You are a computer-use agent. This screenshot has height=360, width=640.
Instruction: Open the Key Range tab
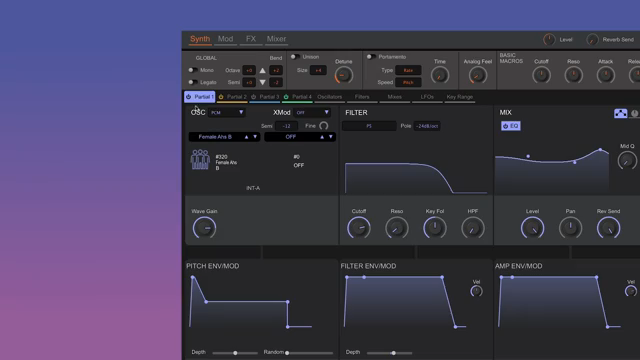click(x=460, y=97)
